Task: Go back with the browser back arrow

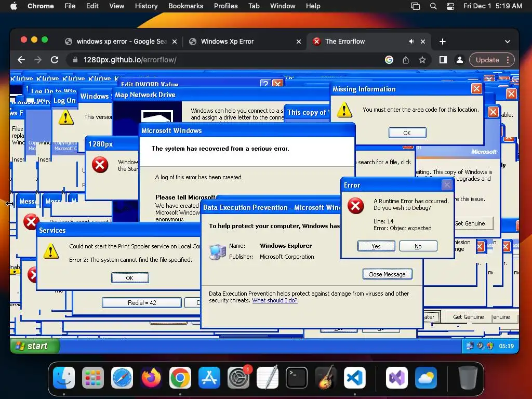Action: [21, 60]
